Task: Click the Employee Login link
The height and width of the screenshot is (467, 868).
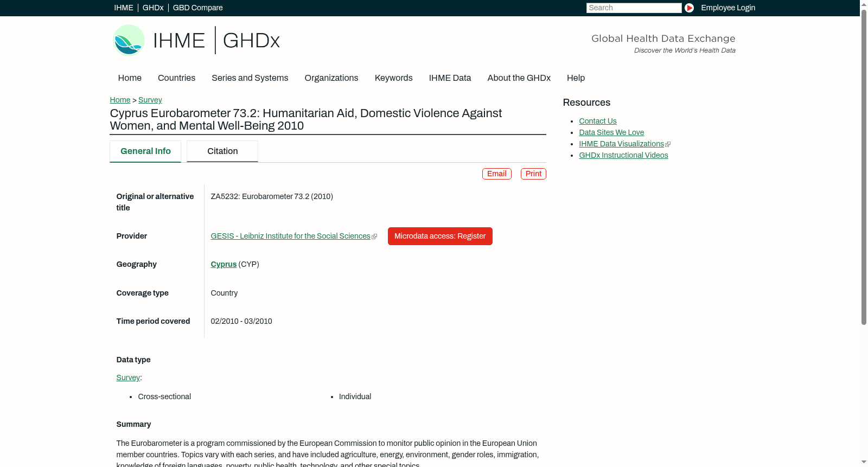Action: [x=728, y=8]
